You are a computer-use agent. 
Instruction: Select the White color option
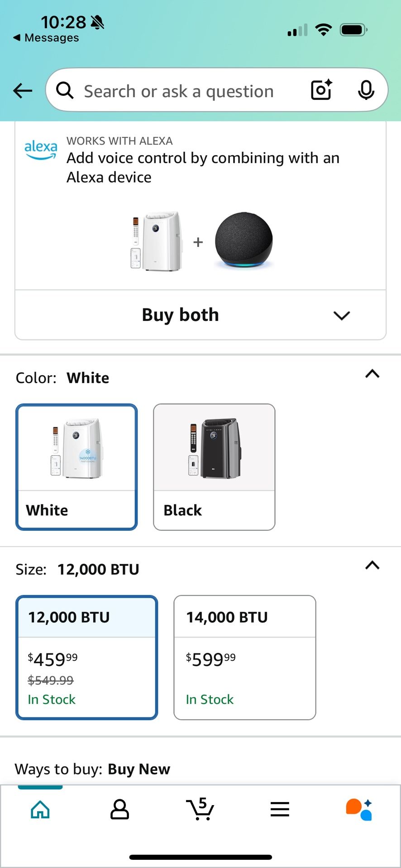point(76,467)
